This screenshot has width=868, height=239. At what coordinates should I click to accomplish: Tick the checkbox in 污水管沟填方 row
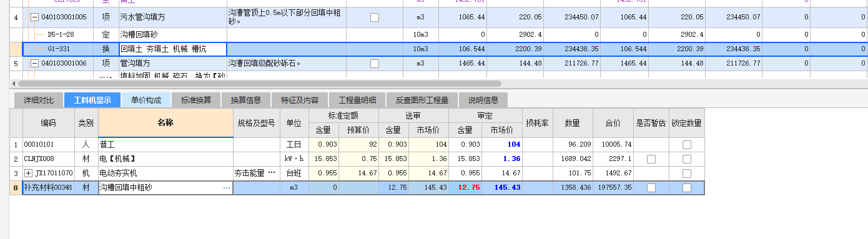pyautogui.click(x=374, y=17)
